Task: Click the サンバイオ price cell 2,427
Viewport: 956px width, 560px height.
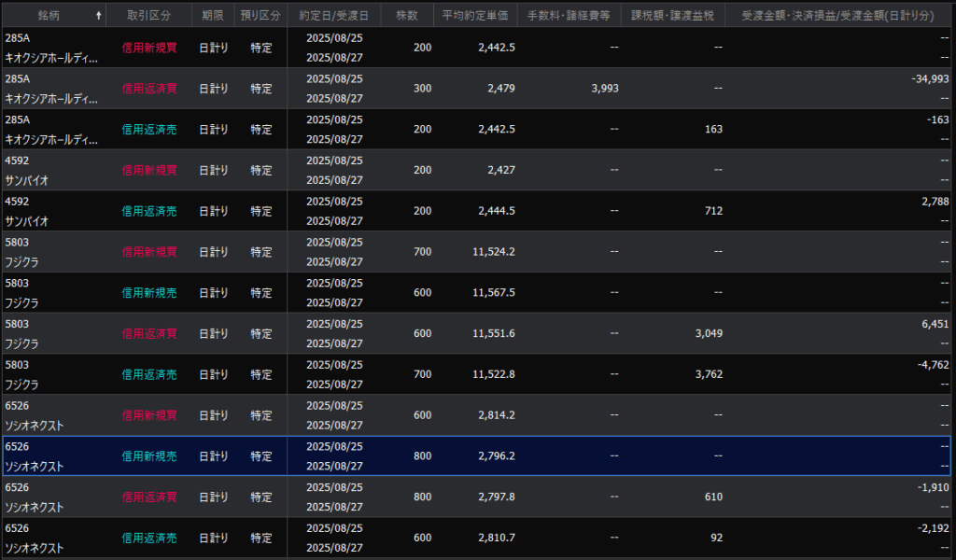Action: coord(499,170)
